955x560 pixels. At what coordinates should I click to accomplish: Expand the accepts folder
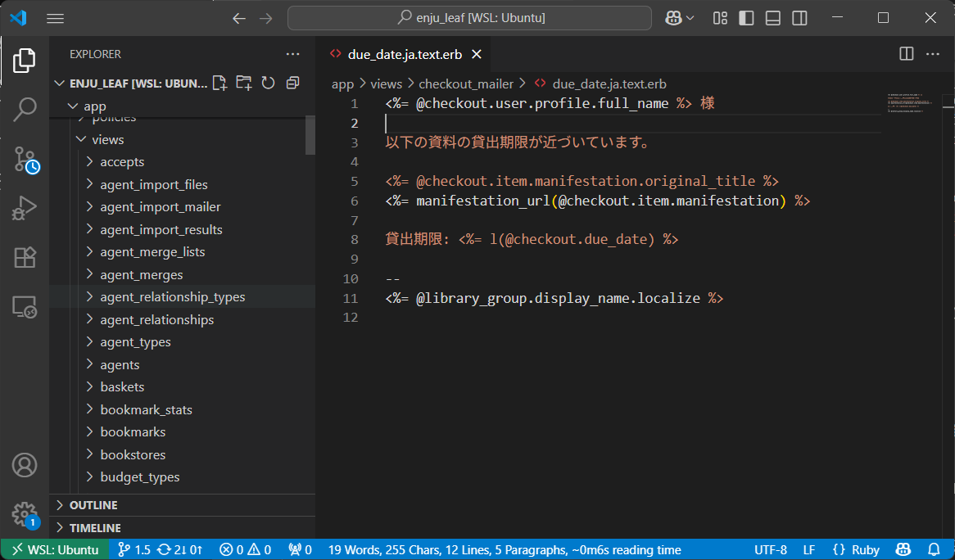(x=182, y=162)
